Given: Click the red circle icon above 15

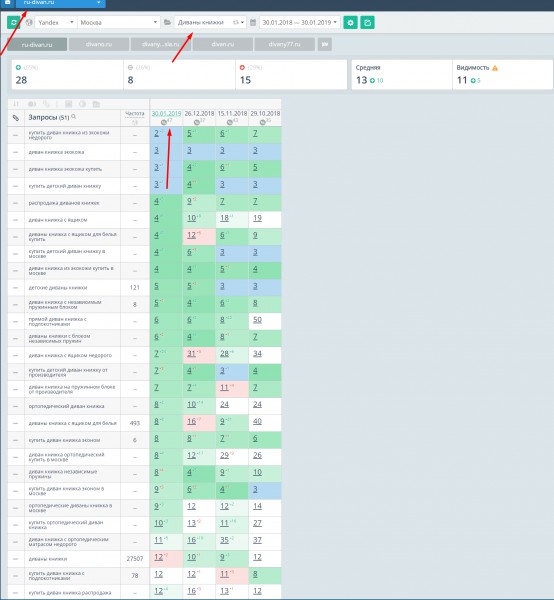Looking at the screenshot, I should [x=242, y=68].
